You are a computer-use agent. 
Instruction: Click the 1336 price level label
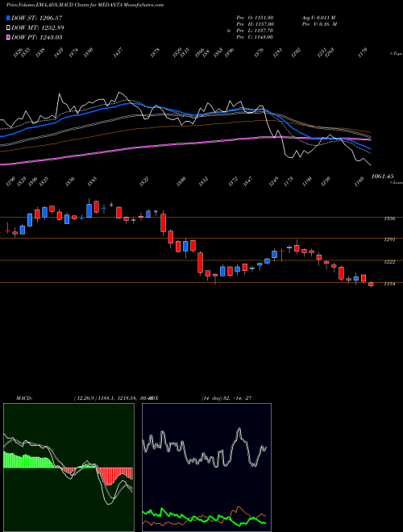click(389, 218)
